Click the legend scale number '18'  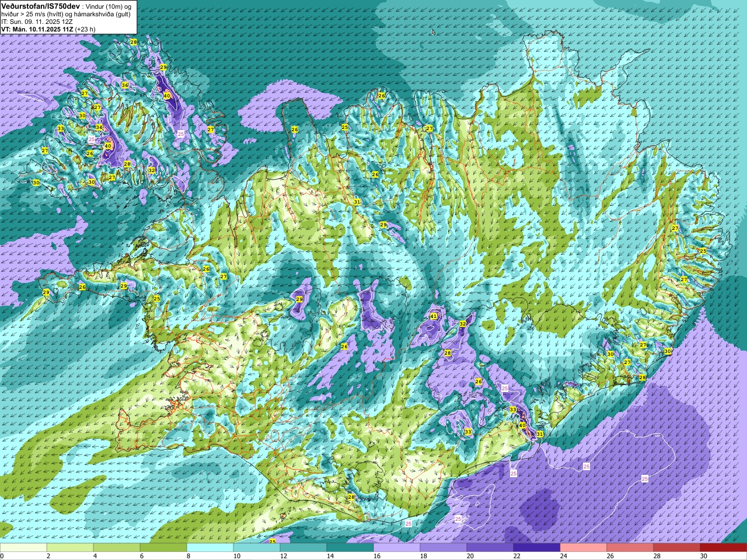coord(424,556)
